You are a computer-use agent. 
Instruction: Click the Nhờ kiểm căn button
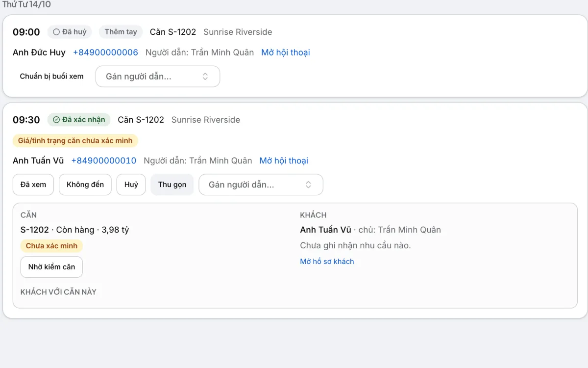click(51, 267)
